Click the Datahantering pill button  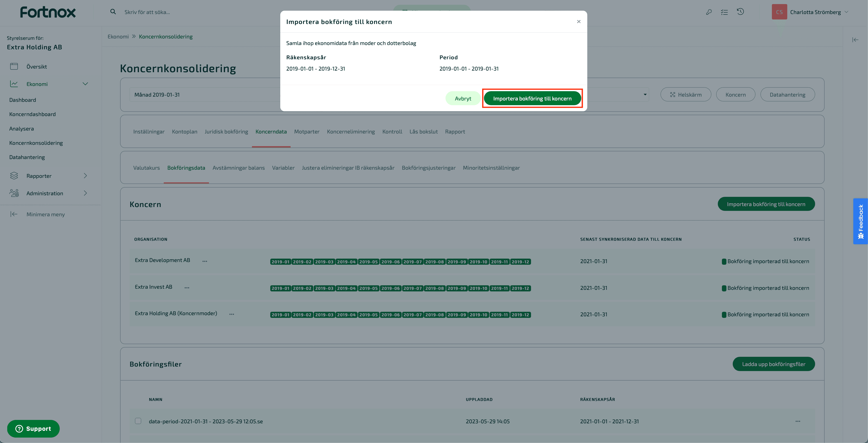787,95
